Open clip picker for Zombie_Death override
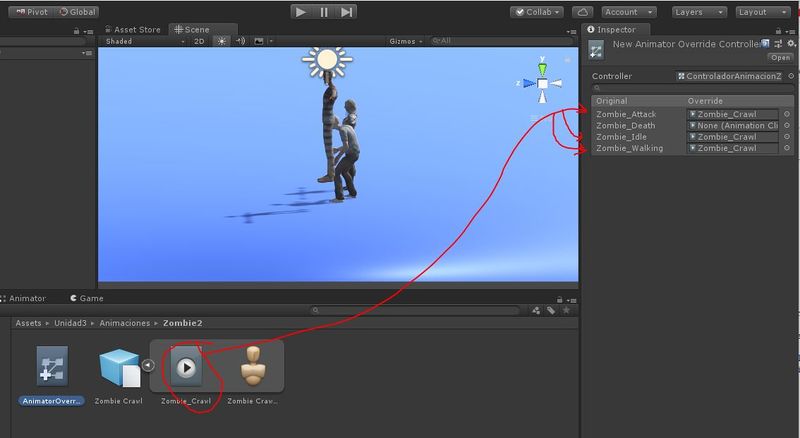800x438 pixels. click(x=787, y=126)
